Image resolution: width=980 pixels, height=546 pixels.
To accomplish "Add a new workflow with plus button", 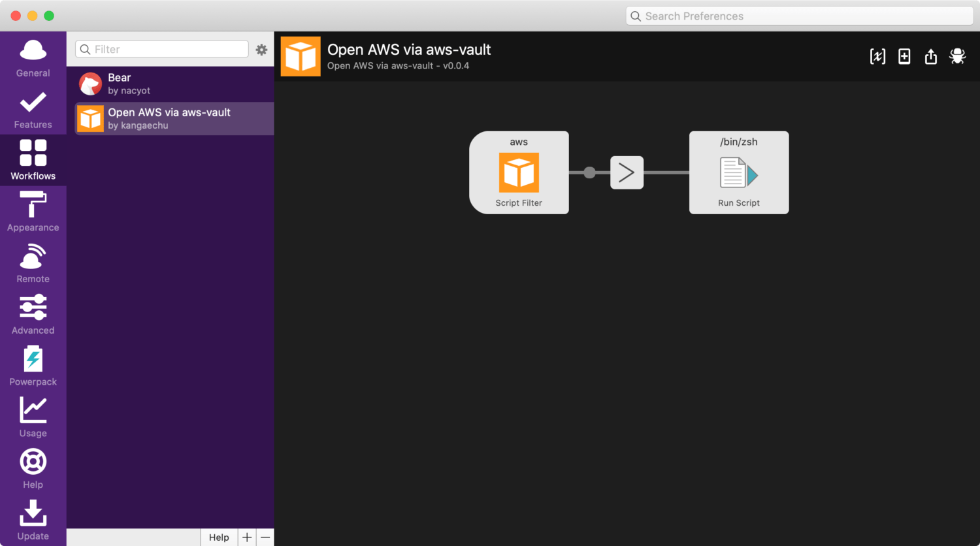I will 247,537.
